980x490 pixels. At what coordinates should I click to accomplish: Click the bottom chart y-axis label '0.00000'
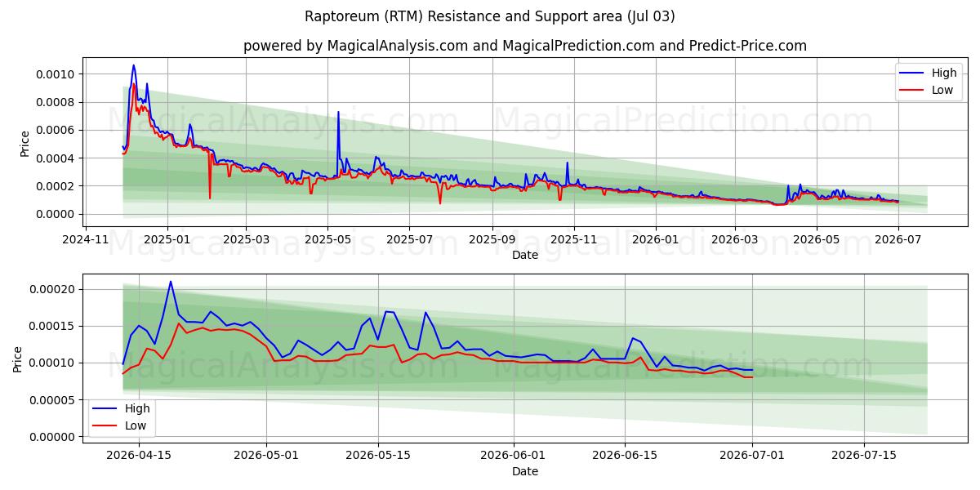[x=52, y=437]
